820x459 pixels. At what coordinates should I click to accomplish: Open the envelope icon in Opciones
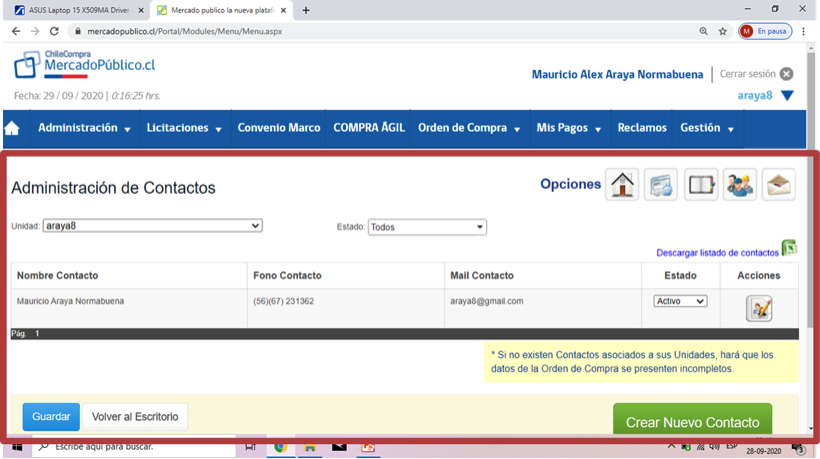pos(779,185)
